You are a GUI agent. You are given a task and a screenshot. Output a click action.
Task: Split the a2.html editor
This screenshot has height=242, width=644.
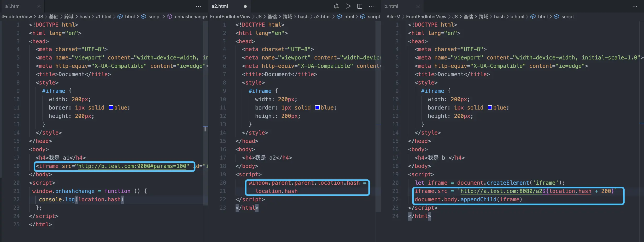point(360,6)
